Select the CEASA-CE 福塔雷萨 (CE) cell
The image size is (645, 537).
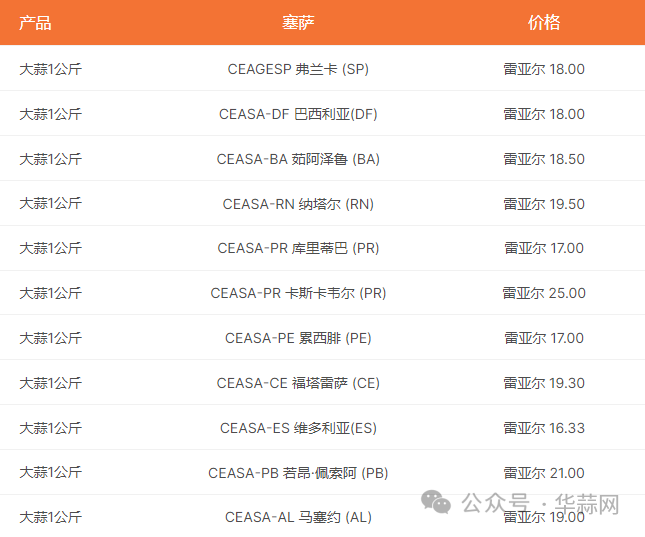pyautogui.click(x=298, y=383)
